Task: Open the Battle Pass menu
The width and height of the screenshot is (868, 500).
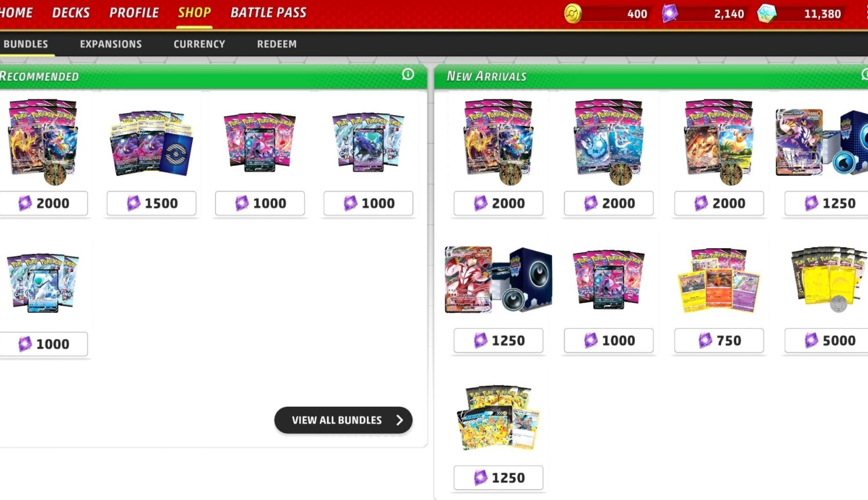Action: pos(268,13)
